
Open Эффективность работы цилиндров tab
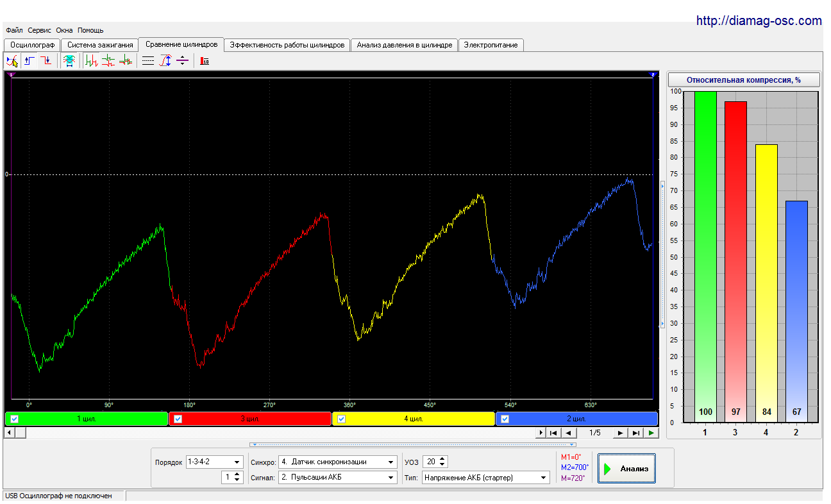click(x=287, y=45)
